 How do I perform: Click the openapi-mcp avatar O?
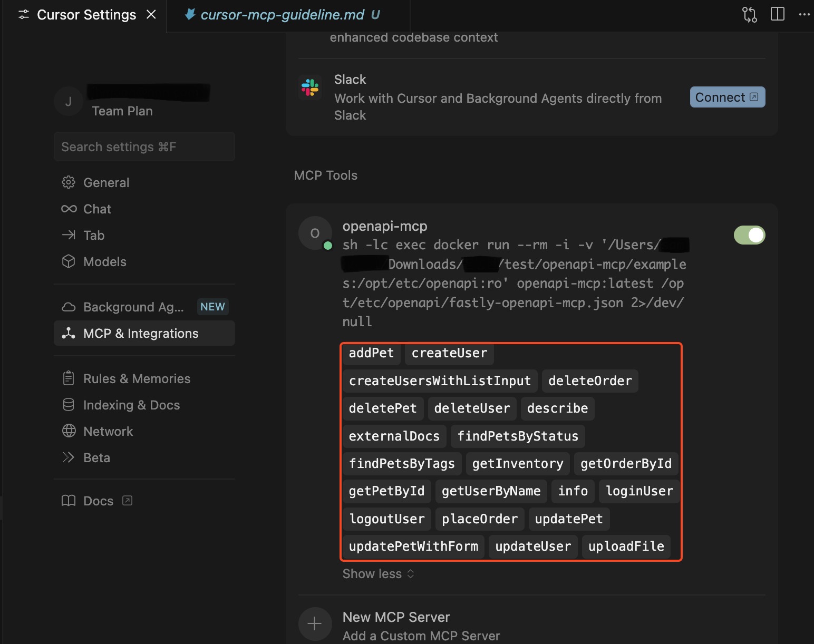pyautogui.click(x=315, y=233)
